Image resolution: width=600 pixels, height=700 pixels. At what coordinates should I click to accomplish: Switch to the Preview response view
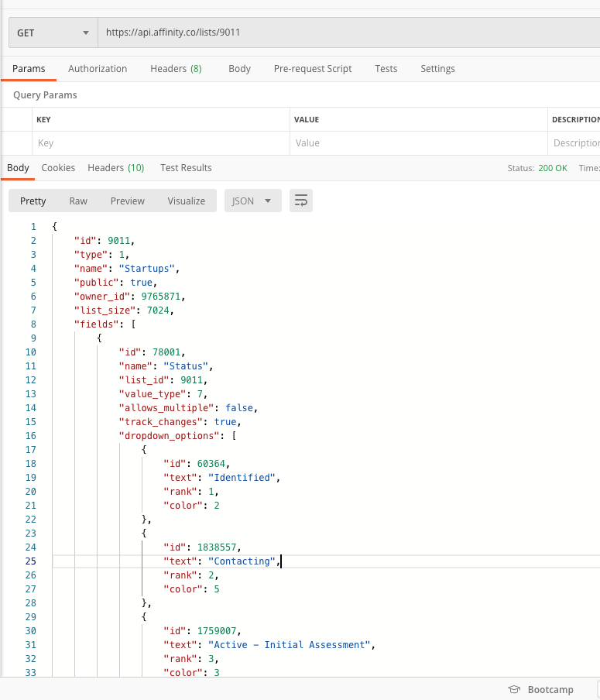click(x=127, y=201)
